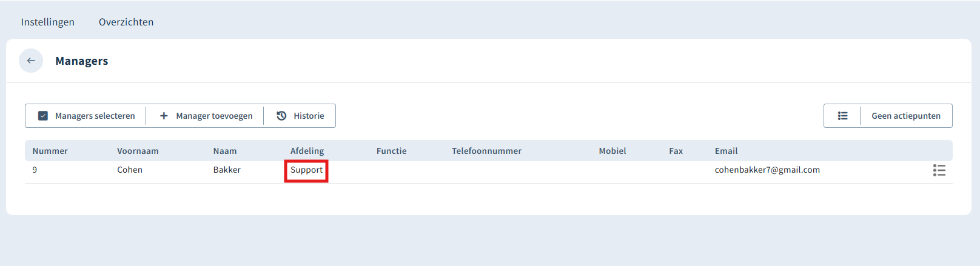Open the Instellingen menu

pyautogui.click(x=48, y=22)
